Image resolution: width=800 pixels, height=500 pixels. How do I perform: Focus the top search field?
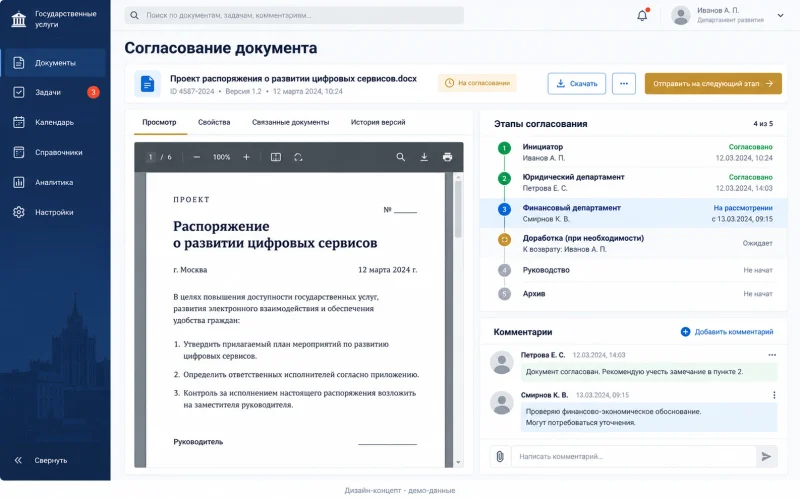pyautogui.click(x=294, y=15)
